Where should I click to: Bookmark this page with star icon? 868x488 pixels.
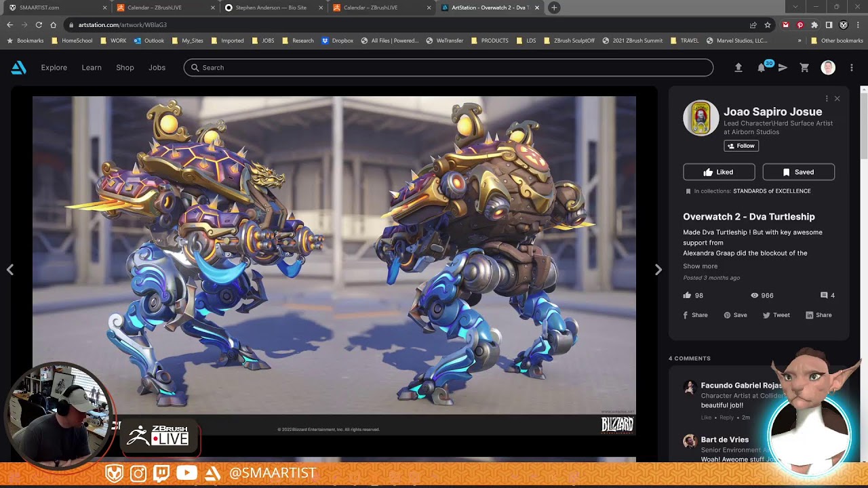768,25
